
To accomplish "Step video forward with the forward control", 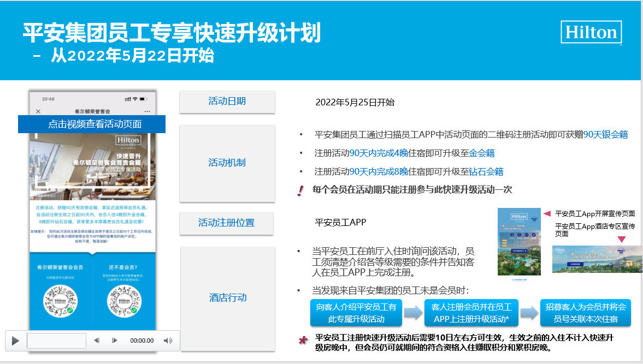I will pyautogui.click(x=114, y=340).
